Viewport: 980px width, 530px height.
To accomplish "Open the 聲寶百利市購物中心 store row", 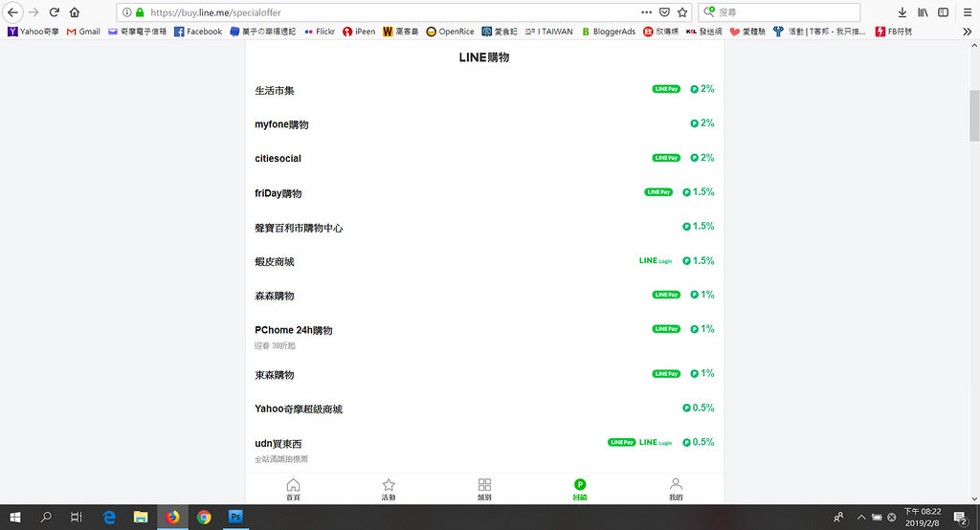I will click(484, 228).
